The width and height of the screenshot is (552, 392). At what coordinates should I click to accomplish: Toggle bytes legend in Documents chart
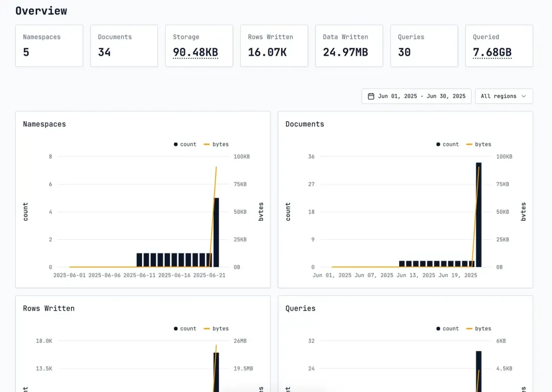pyautogui.click(x=479, y=144)
